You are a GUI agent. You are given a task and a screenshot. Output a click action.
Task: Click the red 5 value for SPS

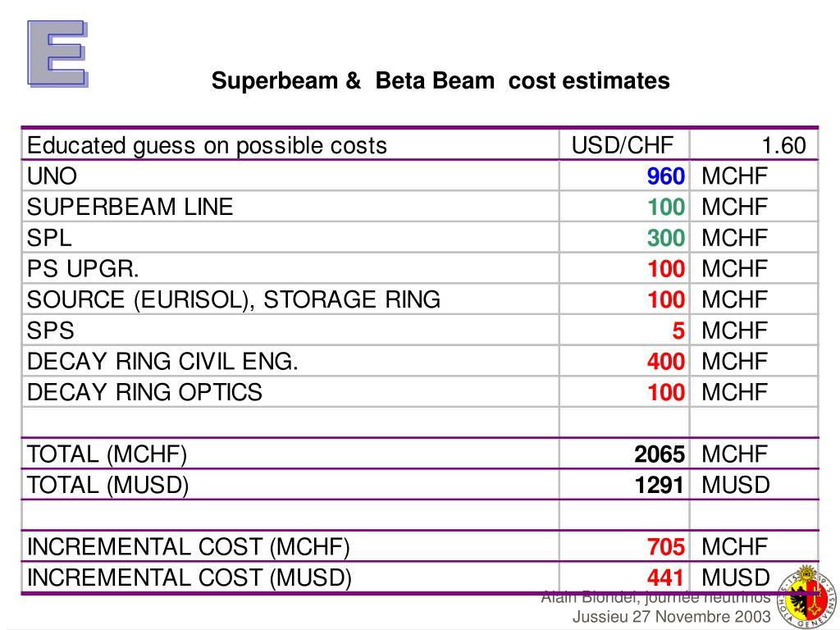tap(678, 331)
